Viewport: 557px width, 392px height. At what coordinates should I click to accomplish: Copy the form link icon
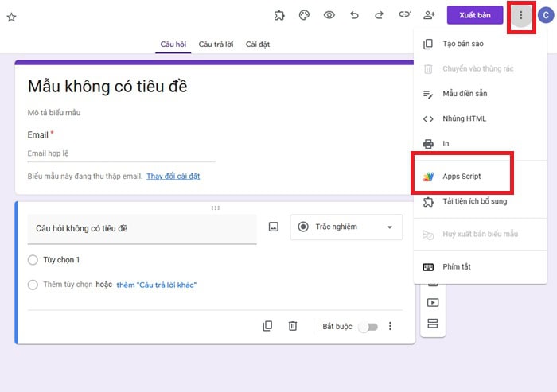click(x=404, y=15)
